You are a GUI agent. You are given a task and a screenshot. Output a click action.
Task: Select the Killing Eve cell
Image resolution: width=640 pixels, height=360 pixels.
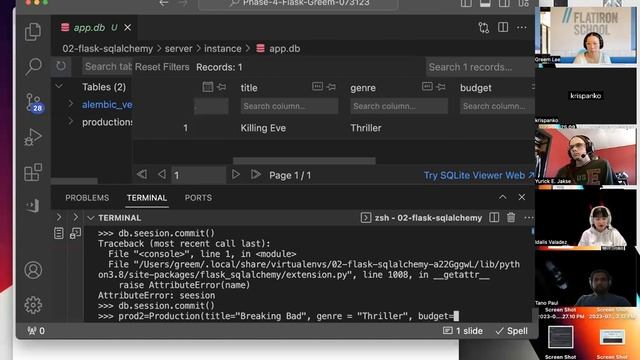pos(263,128)
